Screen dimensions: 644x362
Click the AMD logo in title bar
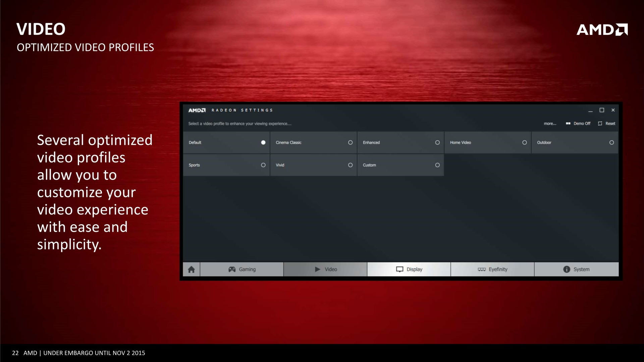[x=197, y=110]
